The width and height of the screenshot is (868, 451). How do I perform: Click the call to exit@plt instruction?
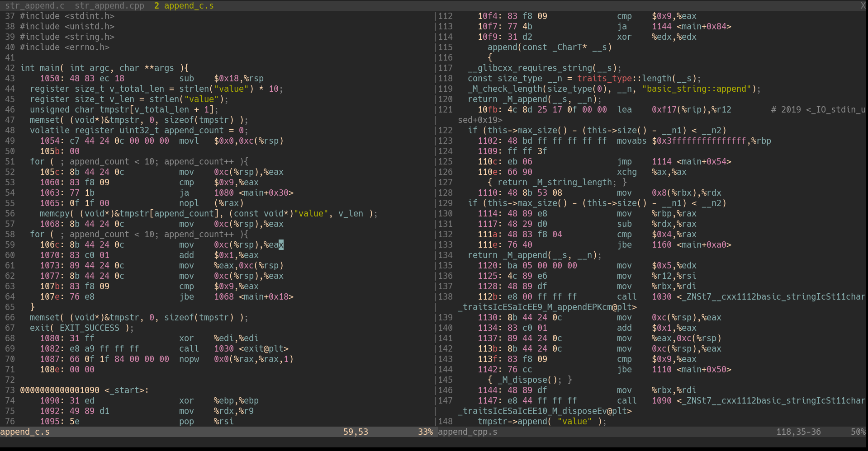[188, 349]
